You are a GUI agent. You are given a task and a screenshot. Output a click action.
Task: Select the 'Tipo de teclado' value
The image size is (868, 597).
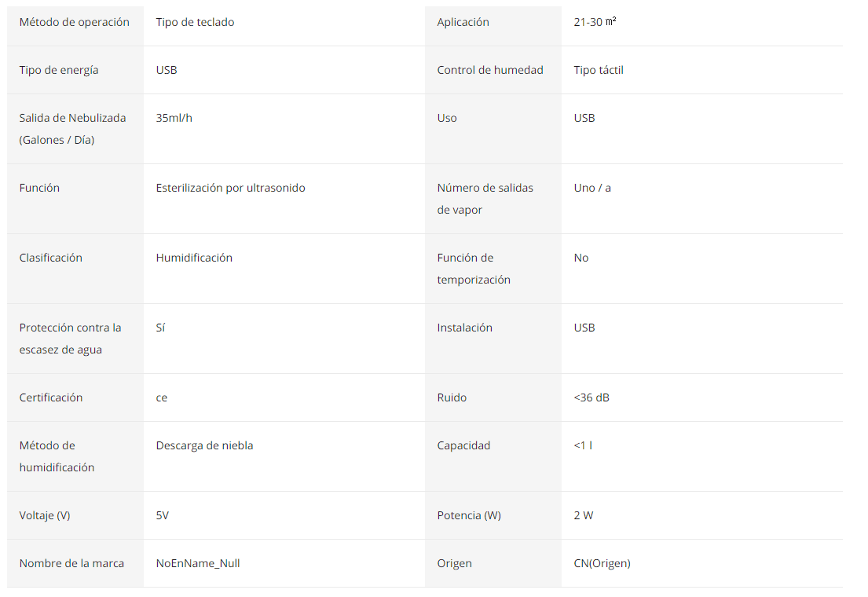click(x=195, y=23)
